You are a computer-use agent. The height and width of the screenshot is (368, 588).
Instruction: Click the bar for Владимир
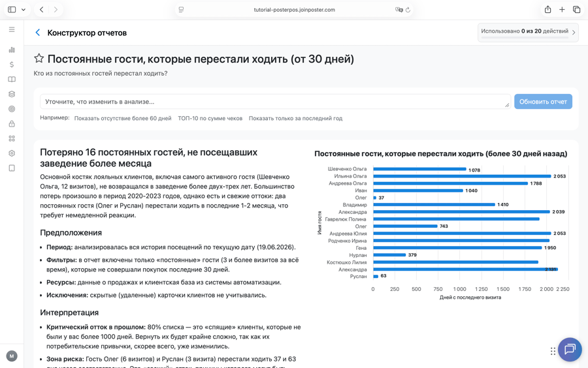(434, 205)
